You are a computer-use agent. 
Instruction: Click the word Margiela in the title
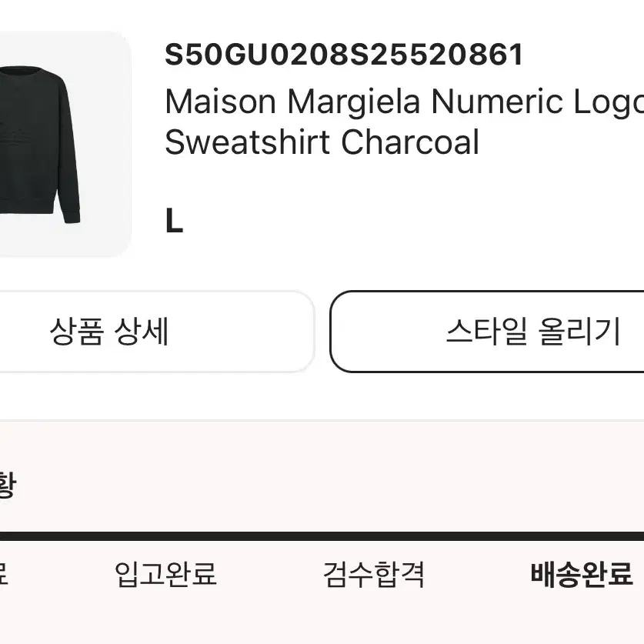(354, 103)
